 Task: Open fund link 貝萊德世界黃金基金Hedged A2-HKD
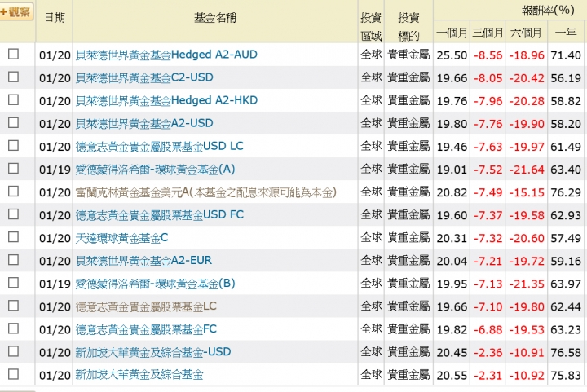point(166,100)
